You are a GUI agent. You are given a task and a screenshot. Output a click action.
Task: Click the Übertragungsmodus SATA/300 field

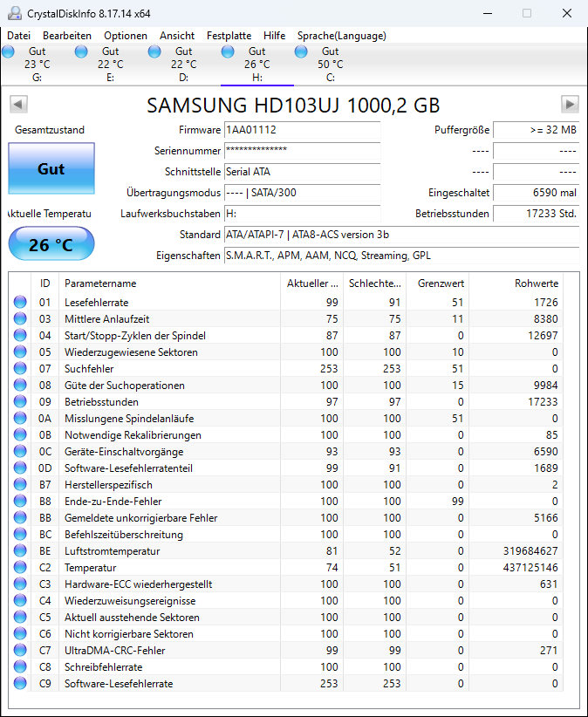(x=302, y=193)
